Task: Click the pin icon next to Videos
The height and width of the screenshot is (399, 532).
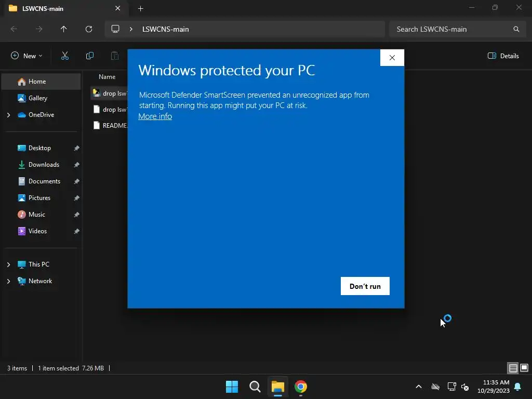Action: pyautogui.click(x=77, y=231)
